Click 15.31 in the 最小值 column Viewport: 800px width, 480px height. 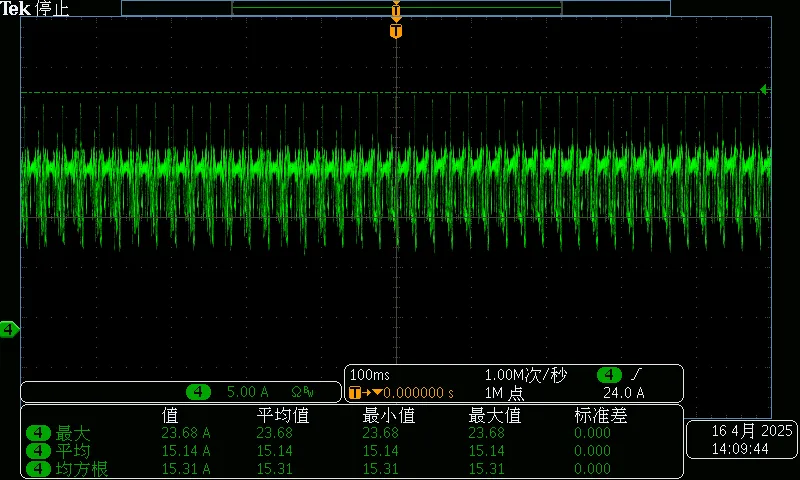[x=381, y=469]
